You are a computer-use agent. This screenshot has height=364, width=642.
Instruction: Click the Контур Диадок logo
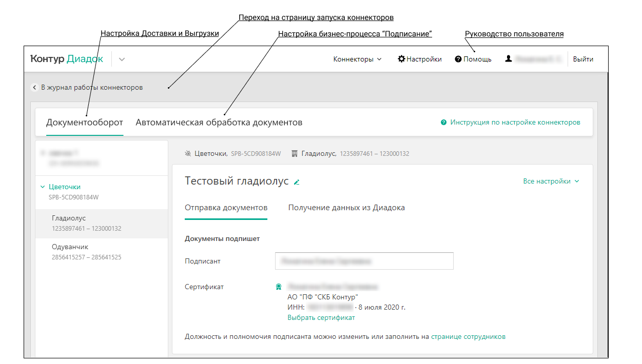[67, 59]
